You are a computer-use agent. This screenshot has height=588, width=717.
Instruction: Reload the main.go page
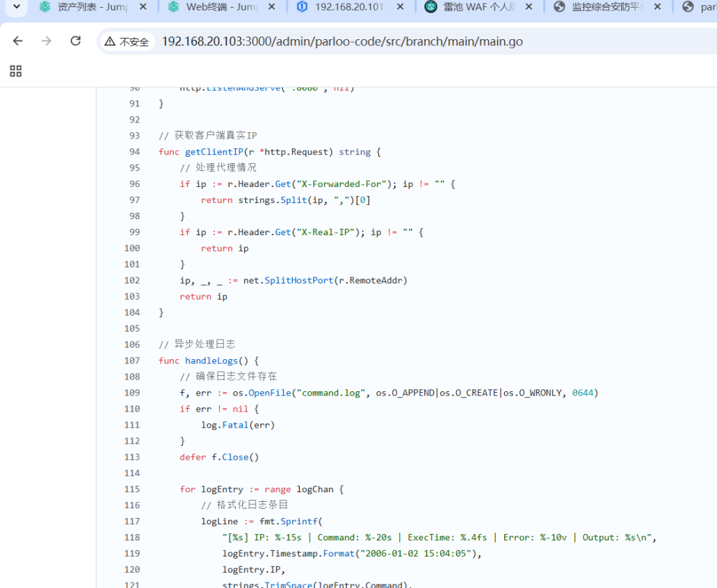76,41
